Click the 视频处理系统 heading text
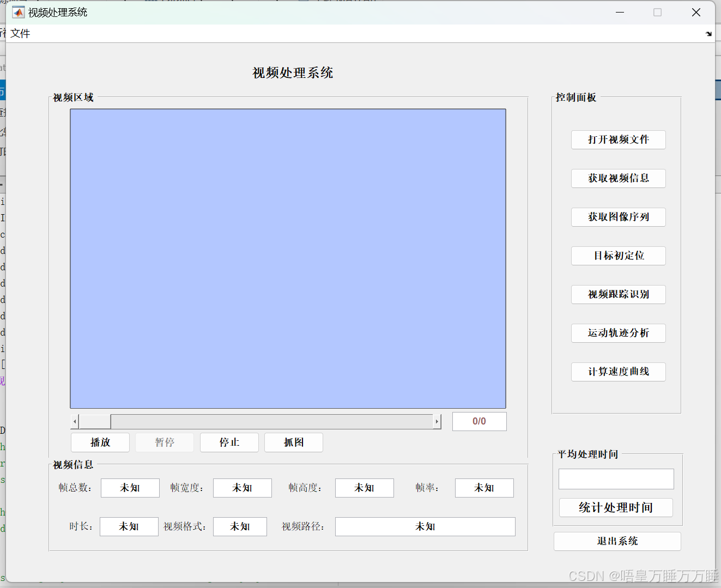Screen dimensions: 721x588 pos(293,73)
